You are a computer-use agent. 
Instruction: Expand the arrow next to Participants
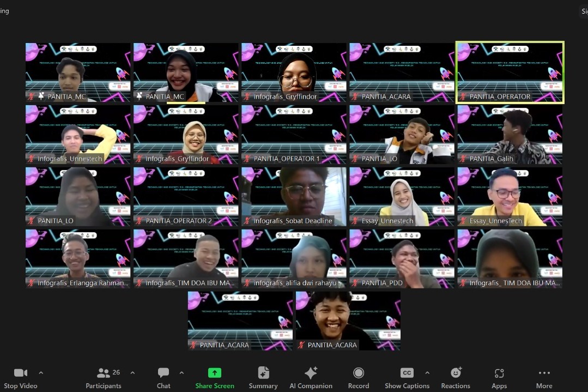tap(132, 373)
